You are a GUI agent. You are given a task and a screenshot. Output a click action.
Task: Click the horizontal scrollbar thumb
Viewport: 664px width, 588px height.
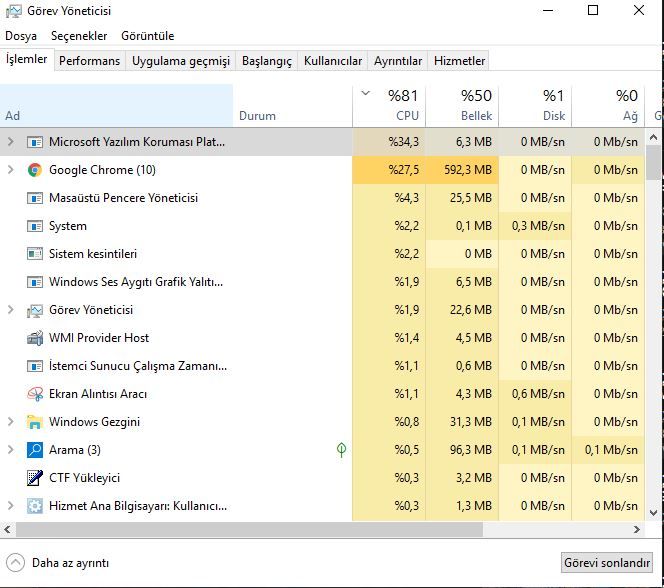tap(249, 529)
